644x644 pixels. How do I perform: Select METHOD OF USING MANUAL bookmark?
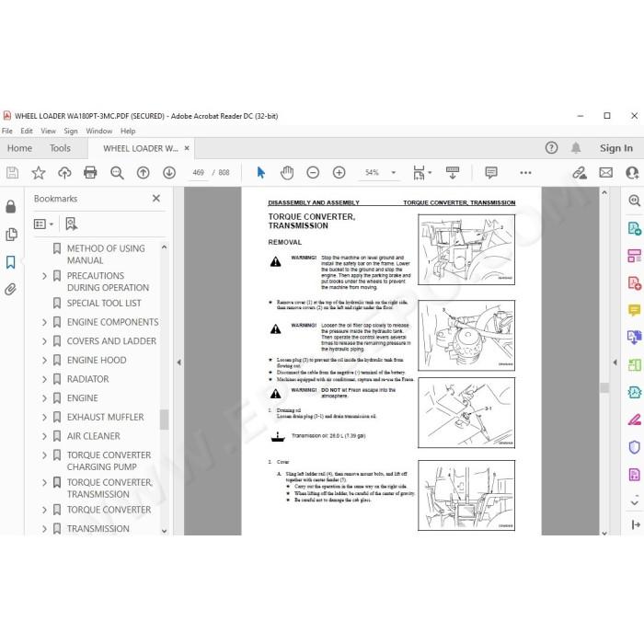click(x=106, y=254)
